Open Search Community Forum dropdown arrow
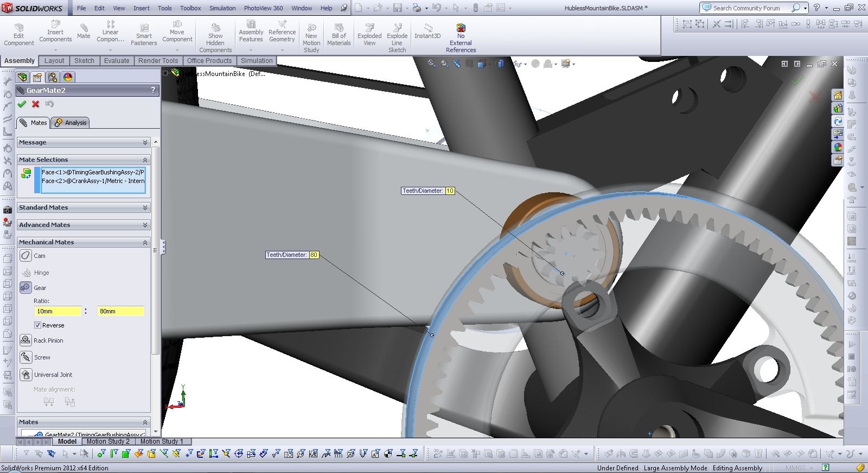The height and width of the screenshot is (473, 868). 805,8
